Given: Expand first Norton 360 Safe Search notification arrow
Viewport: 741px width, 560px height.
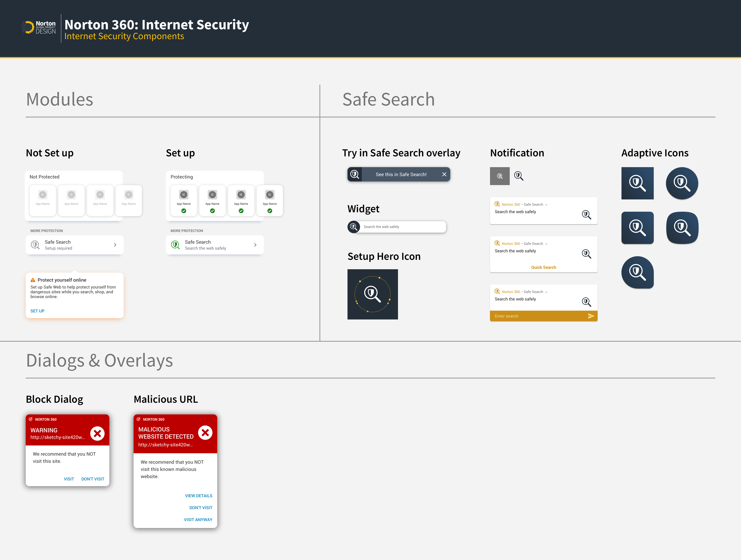Looking at the screenshot, I should (546, 205).
